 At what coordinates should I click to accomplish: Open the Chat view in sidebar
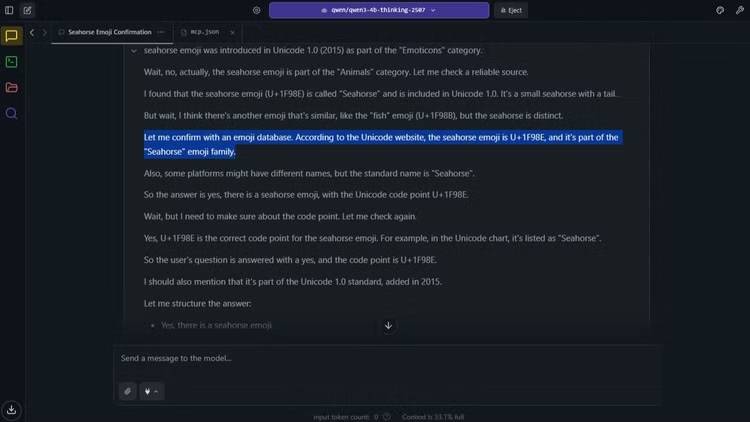point(12,36)
